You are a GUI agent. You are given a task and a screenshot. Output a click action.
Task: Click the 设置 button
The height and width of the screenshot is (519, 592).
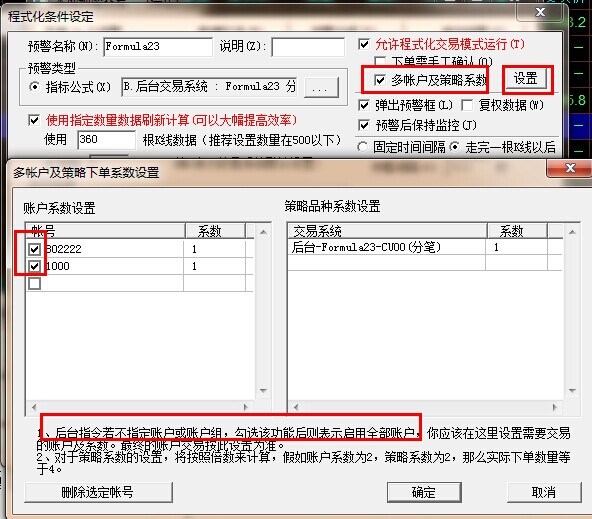526,79
